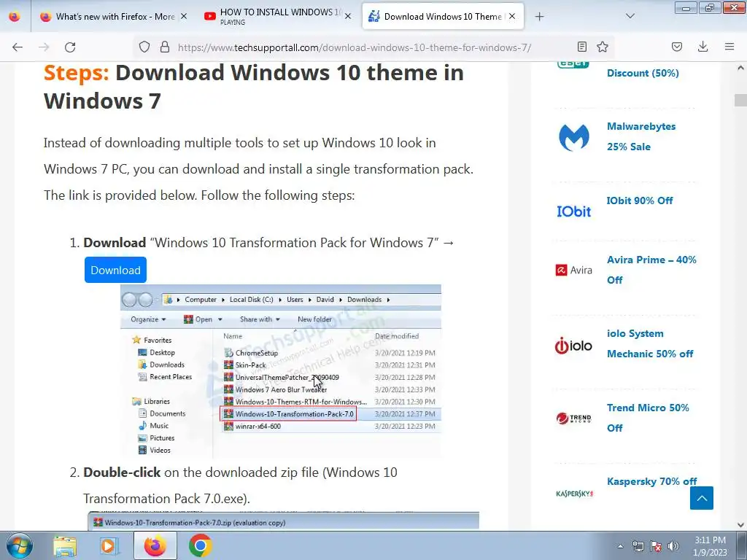Open the volume speaker tray icon

[673, 546]
